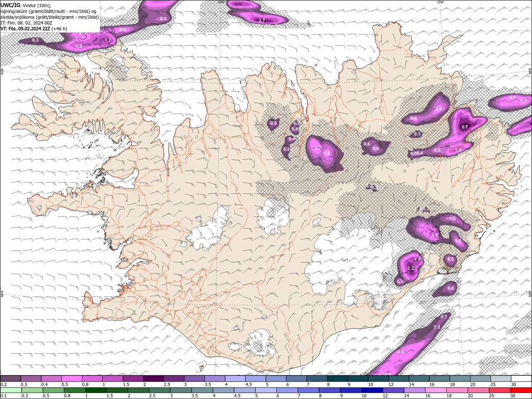This screenshot has width=532, height=399.
Task: Click the 1.7 precipitation value in the northwest band
Action: pyautogui.click(x=108, y=40)
